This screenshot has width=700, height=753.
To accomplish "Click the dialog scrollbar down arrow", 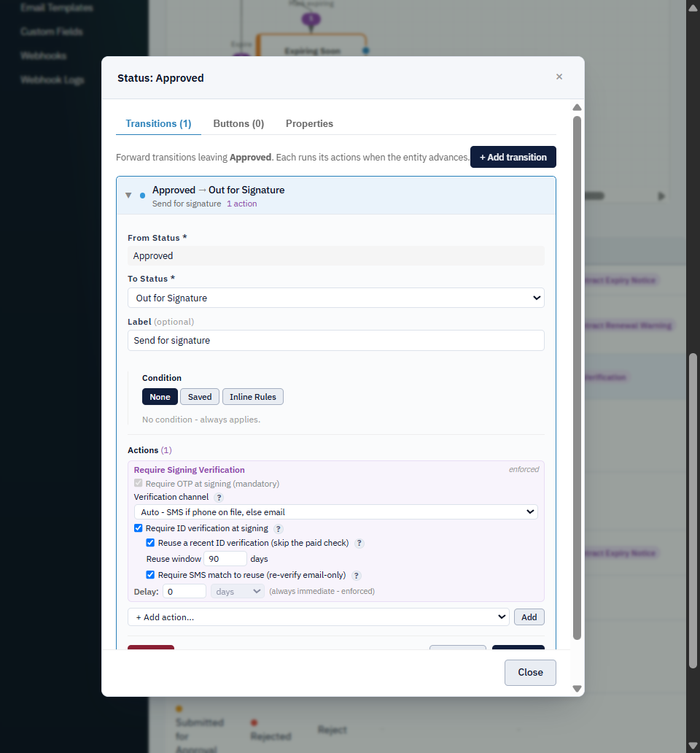I will click(x=577, y=689).
